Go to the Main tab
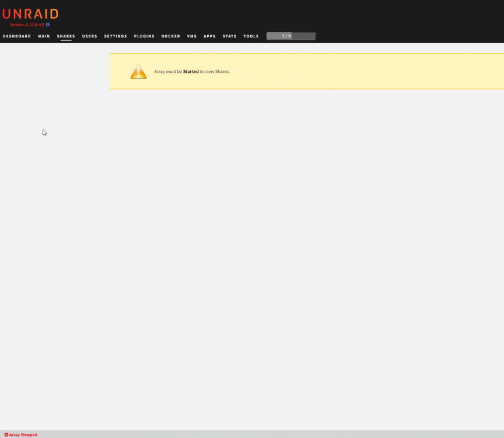Screen dimensions: 504x438 (x=44, y=36)
